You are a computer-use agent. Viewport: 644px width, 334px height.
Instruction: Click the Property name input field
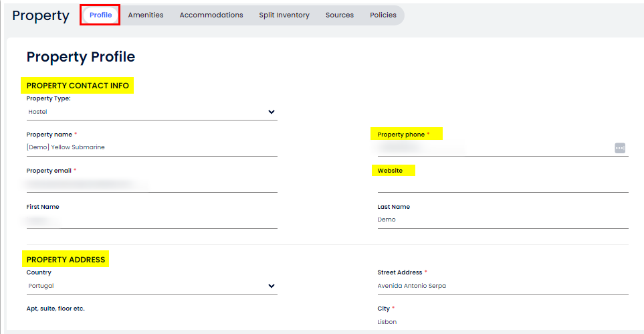tap(151, 147)
